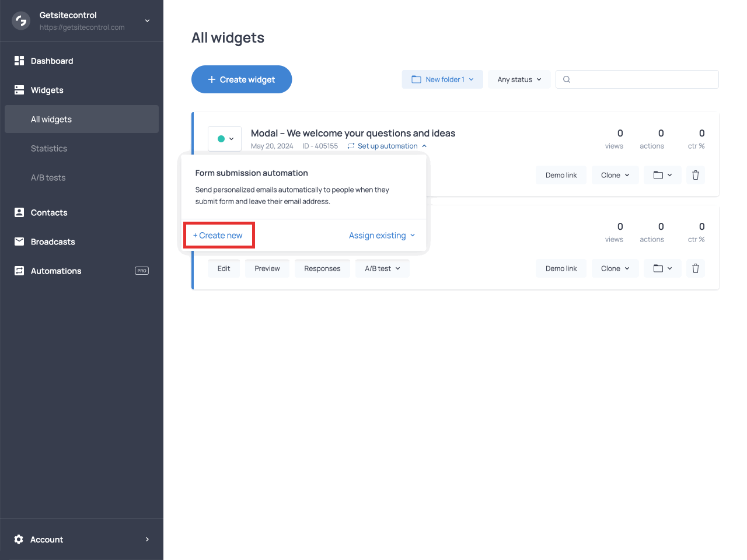Open Contacts from the sidebar
Viewport: 747px width, 560px height.
pyautogui.click(x=50, y=212)
